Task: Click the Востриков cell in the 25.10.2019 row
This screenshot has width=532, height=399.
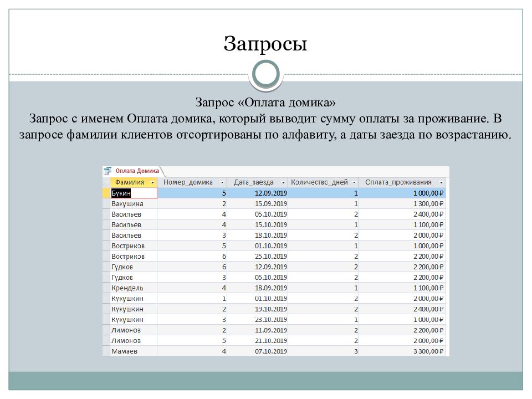Action: (134, 256)
